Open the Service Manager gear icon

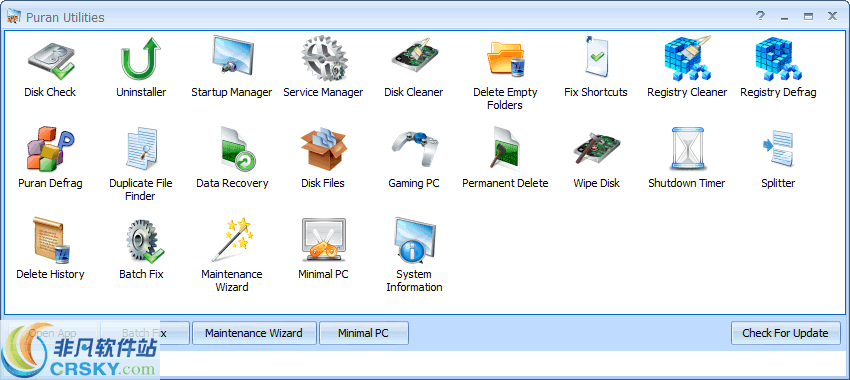(324, 59)
